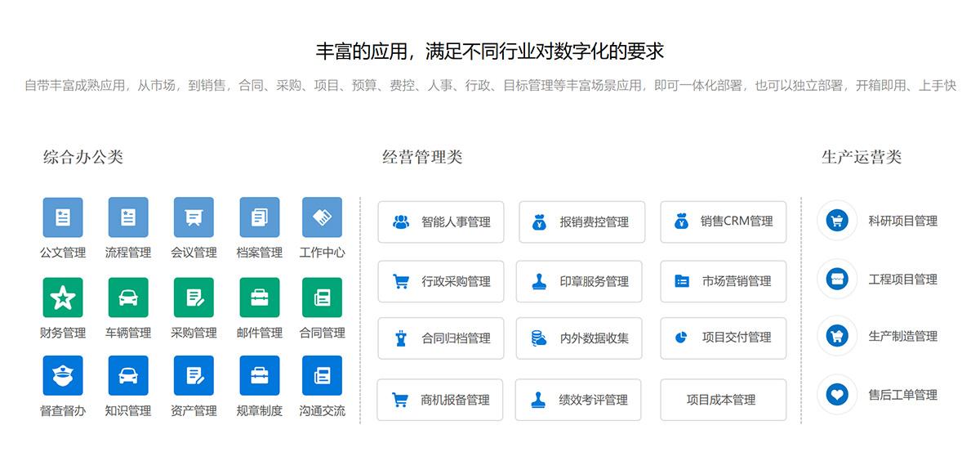This screenshot has height=461, width=980.
Task: Open the 报销费控管理 button
Action: [x=581, y=222]
